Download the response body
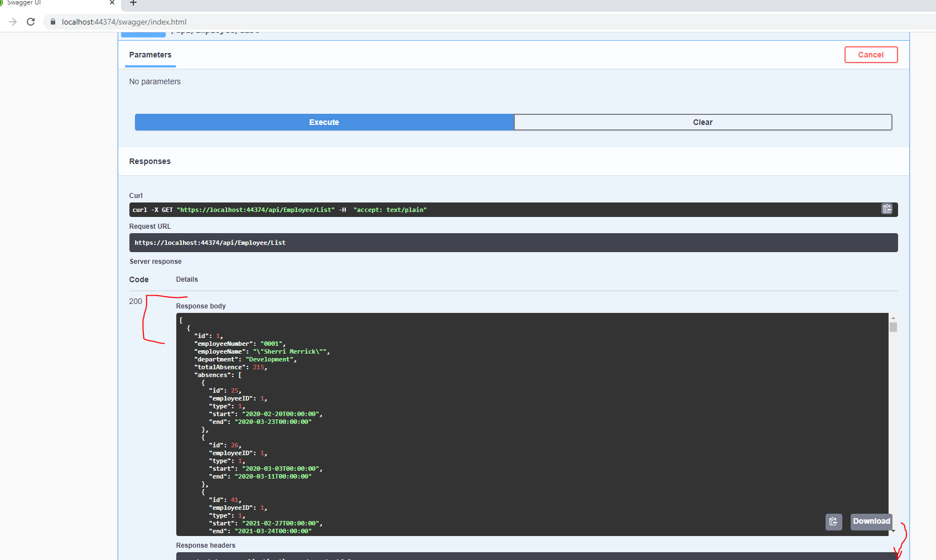The height and width of the screenshot is (560, 936). 871,522
